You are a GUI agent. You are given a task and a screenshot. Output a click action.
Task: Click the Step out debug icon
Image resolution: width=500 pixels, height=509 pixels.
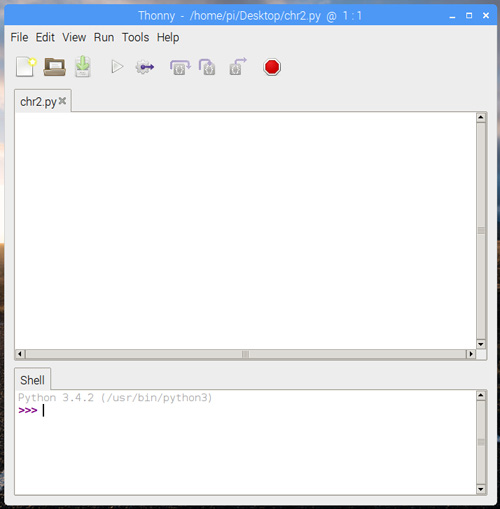pos(238,66)
